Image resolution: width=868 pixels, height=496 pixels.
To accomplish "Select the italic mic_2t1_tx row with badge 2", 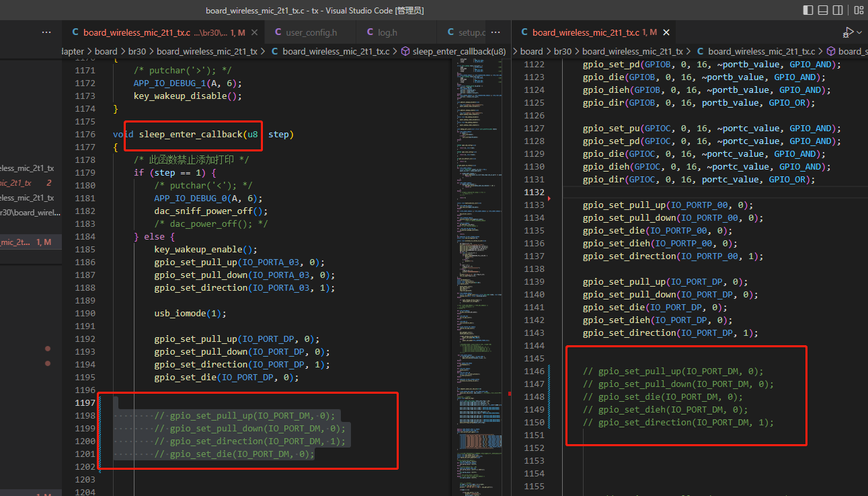I will coord(31,183).
